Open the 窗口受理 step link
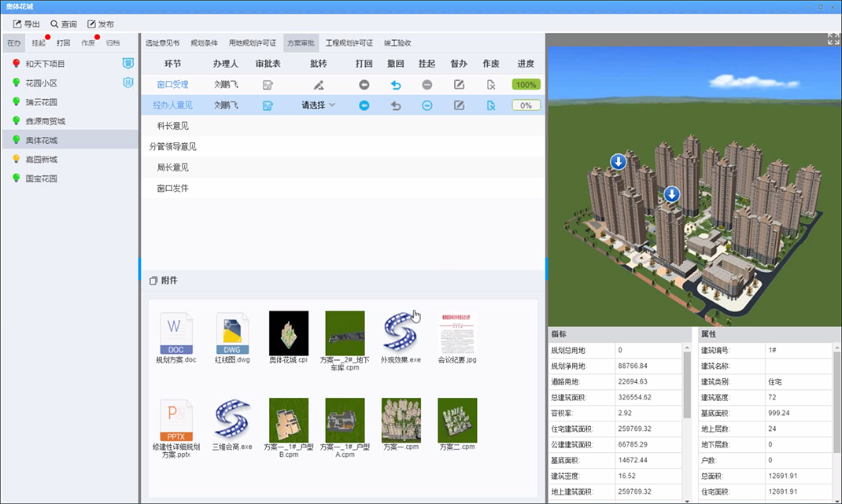The width and height of the screenshot is (842, 504). coord(172,84)
